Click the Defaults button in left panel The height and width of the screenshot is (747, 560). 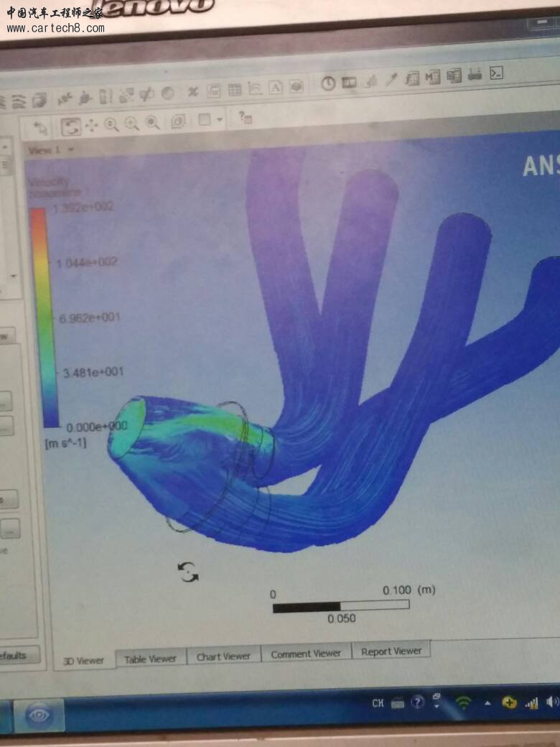pos(18,656)
